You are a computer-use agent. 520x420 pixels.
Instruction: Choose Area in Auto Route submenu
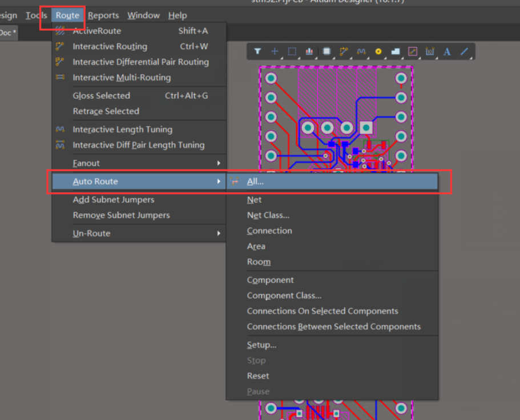click(332, 247)
